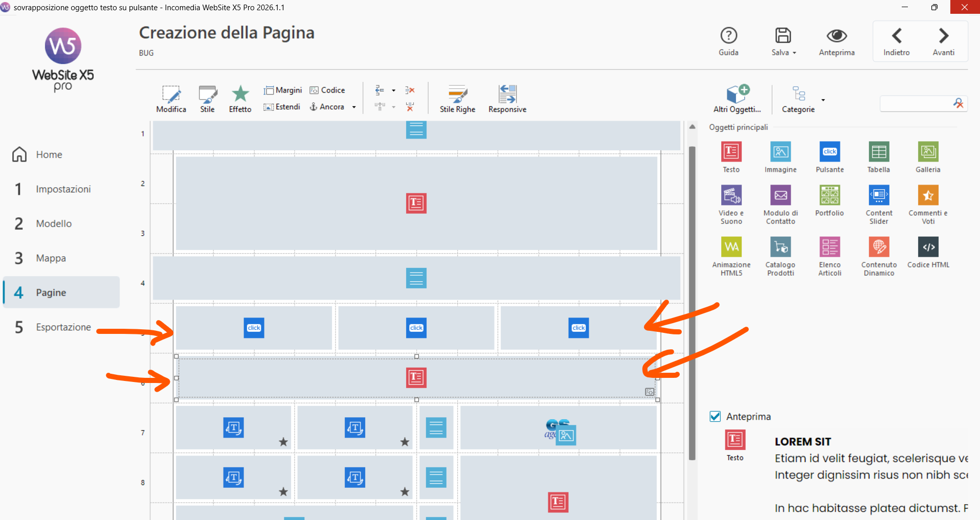Open the Esportazione step in sidebar
This screenshot has height=520, width=980.
click(63, 327)
